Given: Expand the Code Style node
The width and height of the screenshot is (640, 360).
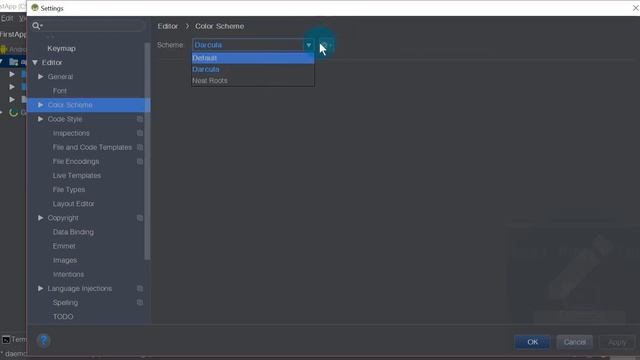Looking at the screenshot, I should point(40,119).
